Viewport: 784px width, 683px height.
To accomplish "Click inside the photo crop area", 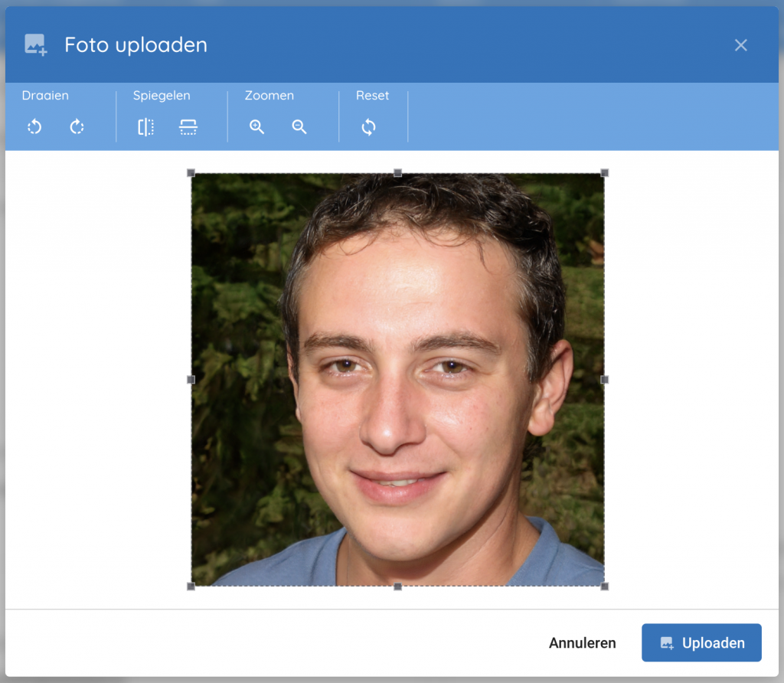I will coord(397,380).
